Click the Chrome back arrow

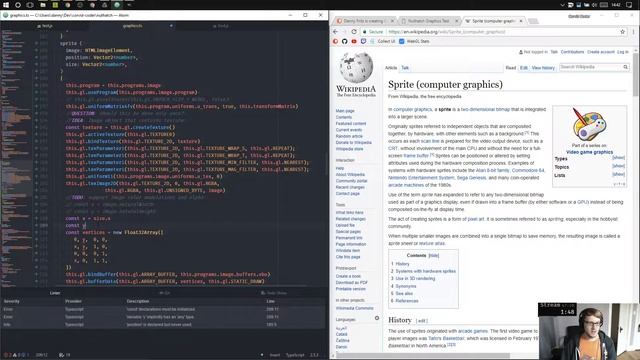[x=336, y=32]
